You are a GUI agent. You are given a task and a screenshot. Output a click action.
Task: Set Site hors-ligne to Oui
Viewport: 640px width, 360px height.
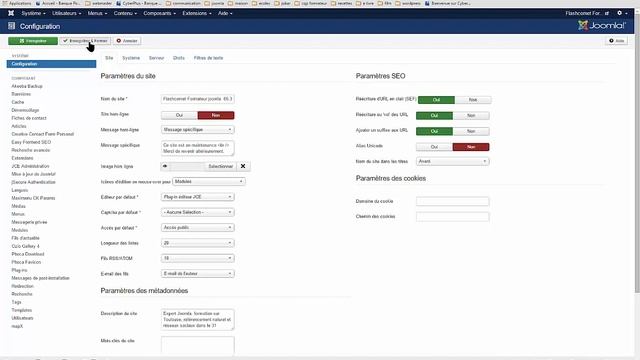pyautogui.click(x=179, y=115)
